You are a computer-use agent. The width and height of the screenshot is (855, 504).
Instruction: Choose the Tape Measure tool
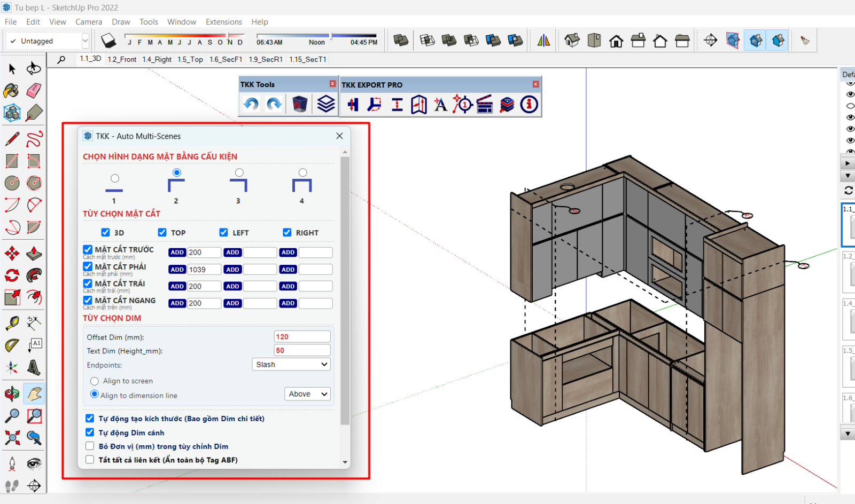click(12, 323)
